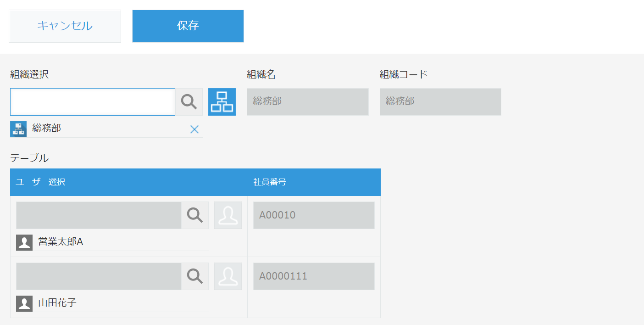Click the avatar icon beside 山田花子

click(x=24, y=303)
